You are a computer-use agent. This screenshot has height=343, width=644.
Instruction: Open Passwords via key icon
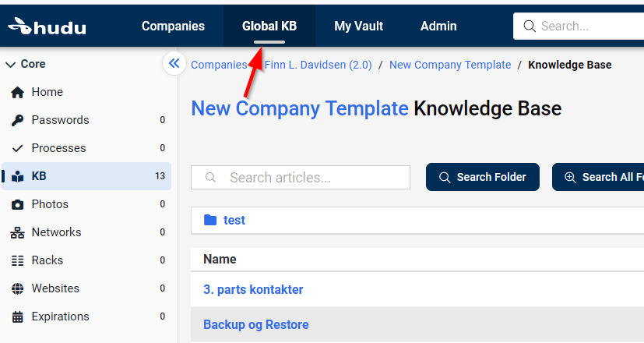tap(17, 120)
